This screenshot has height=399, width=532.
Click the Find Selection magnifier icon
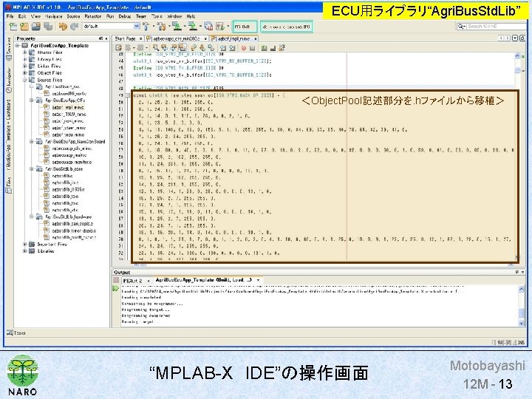click(156, 48)
